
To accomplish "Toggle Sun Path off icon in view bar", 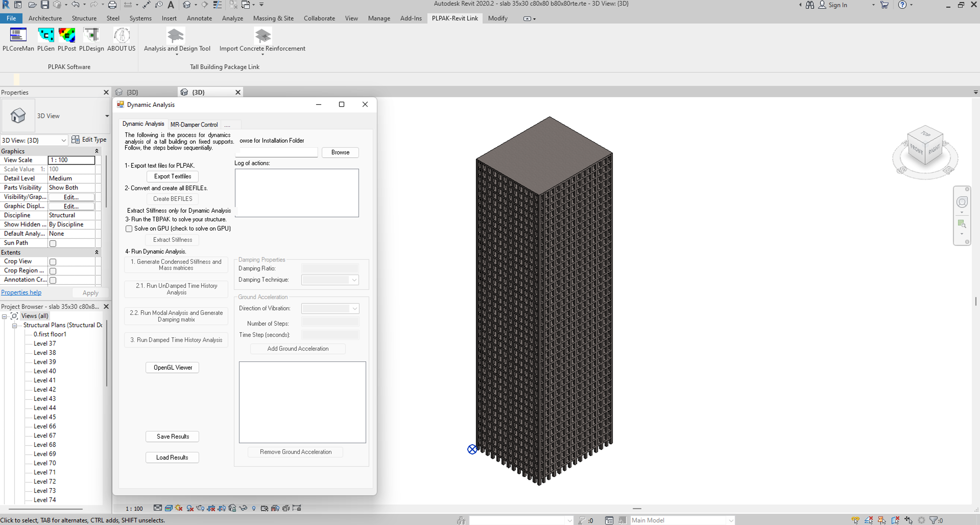I will click(x=179, y=508).
